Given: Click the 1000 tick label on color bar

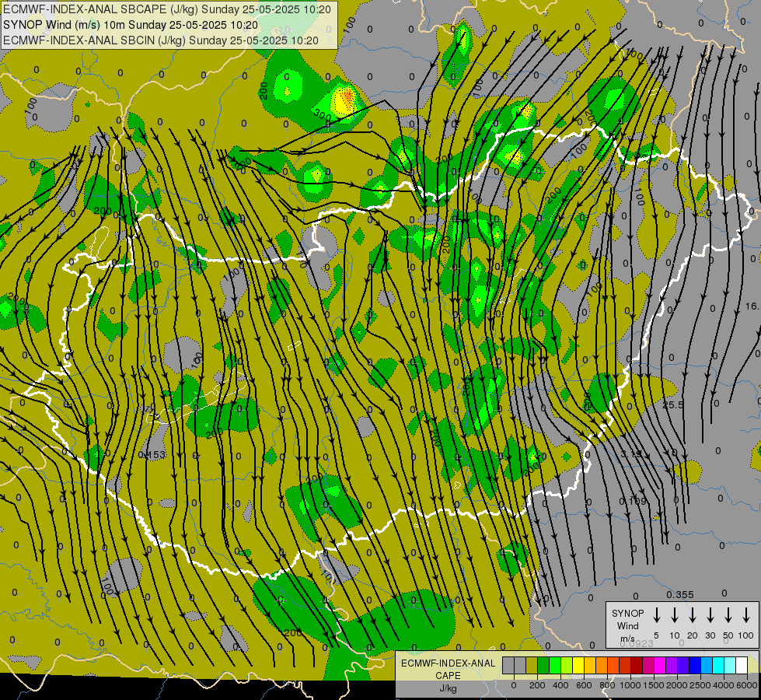Looking at the screenshot, I should tap(630, 685).
